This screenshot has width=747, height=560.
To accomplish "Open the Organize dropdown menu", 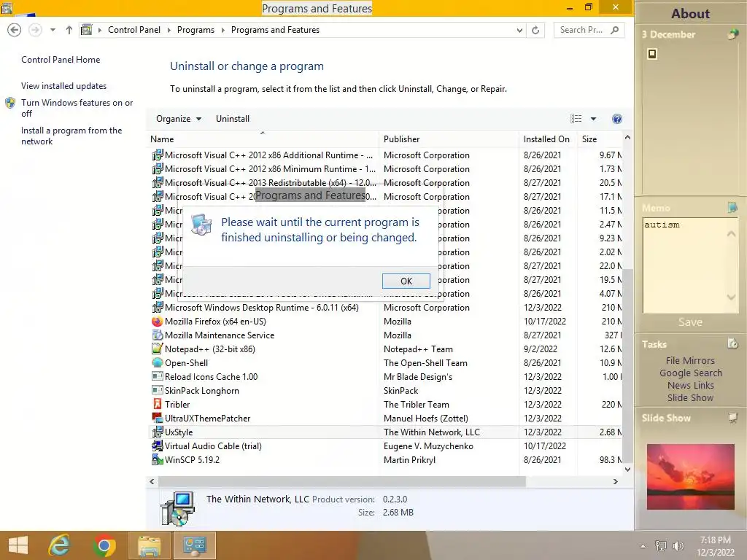I will 179,119.
